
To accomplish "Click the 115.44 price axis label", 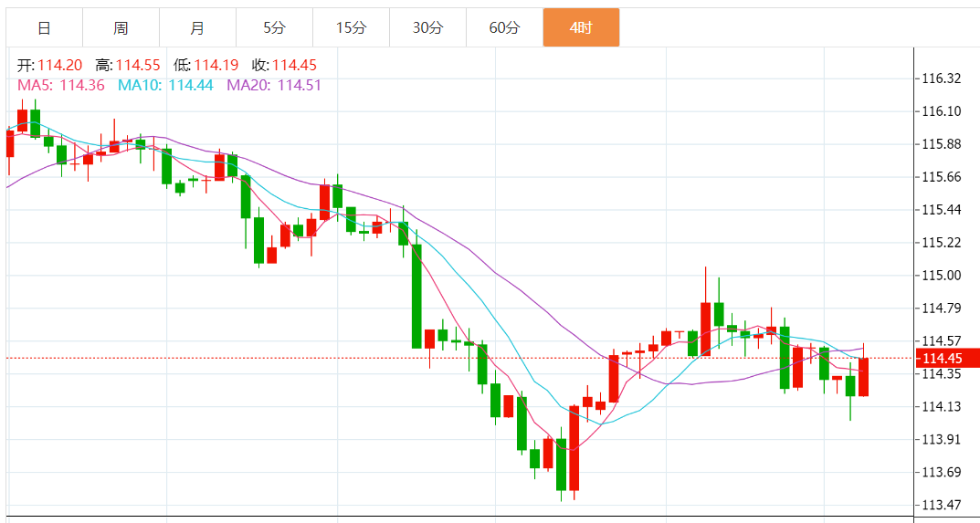I will pyautogui.click(x=942, y=210).
